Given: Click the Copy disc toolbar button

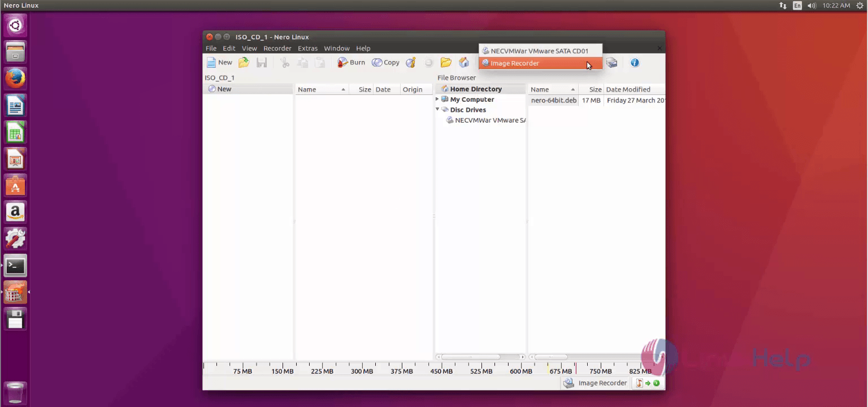Looking at the screenshot, I should pos(385,63).
